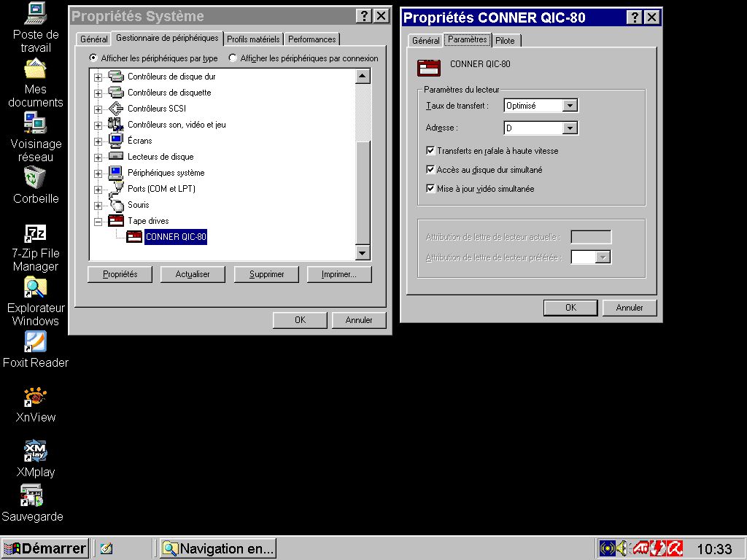This screenshot has height=560, width=747.
Task: Switch to Général tab in Propriétés Système
Action: [x=94, y=39]
